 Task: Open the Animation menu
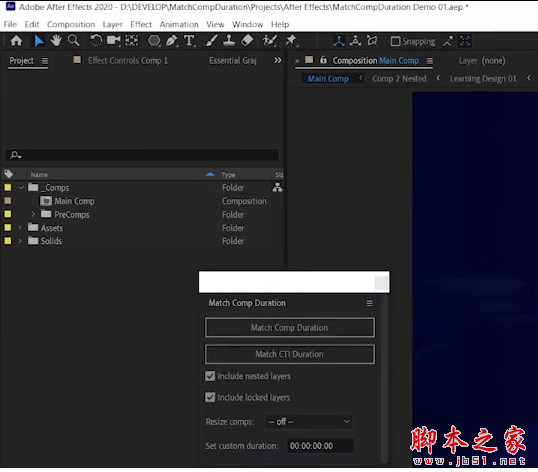(x=179, y=24)
